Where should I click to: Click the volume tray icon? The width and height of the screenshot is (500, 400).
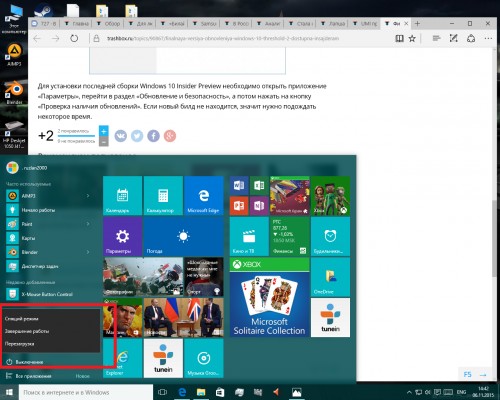pyautogui.click(x=427, y=392)
